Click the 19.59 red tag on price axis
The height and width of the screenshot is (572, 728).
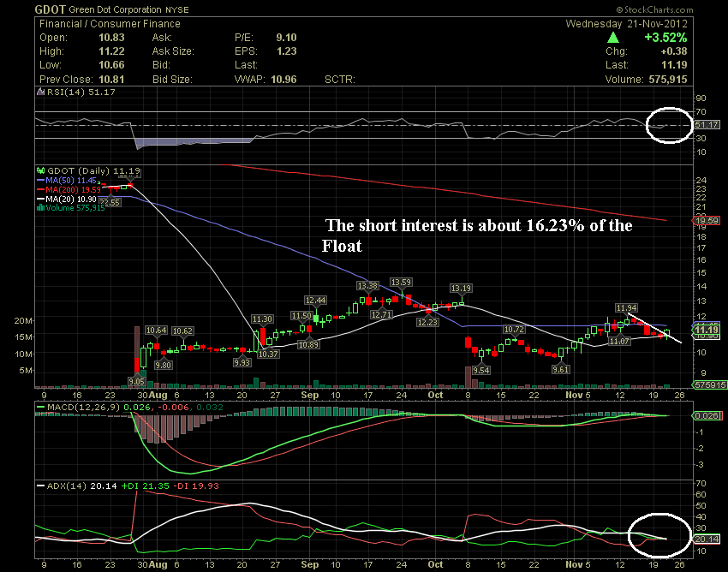pos(707,221)
